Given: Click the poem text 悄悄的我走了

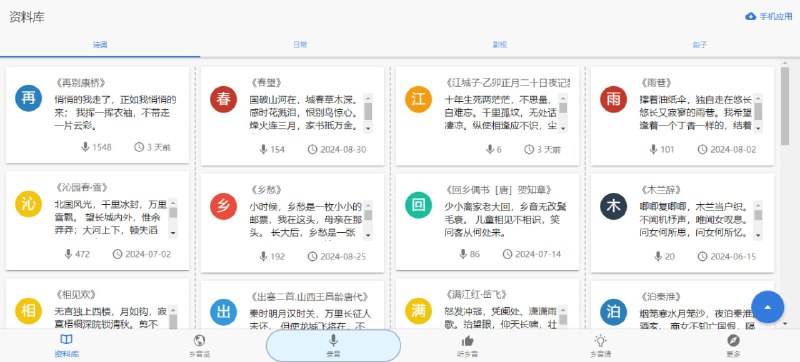Looking at the screenshot, I should click(85, 99).
